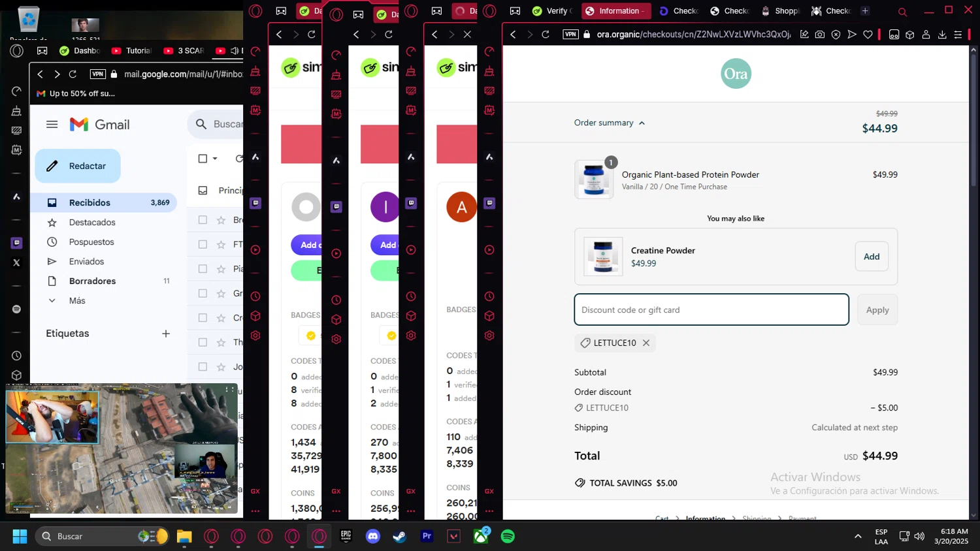Star the 'Th' email row
980x551 pixels.
click(x=221, y=342)
